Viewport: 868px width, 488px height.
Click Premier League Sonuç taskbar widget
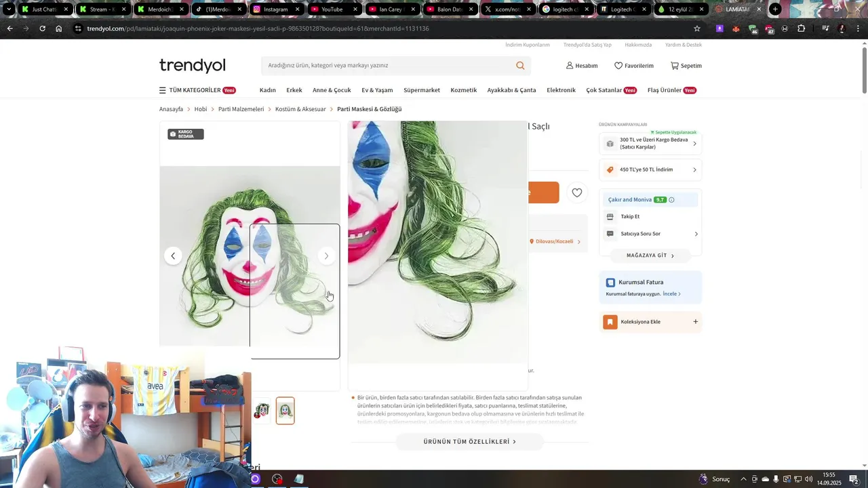tap(715, 479)
